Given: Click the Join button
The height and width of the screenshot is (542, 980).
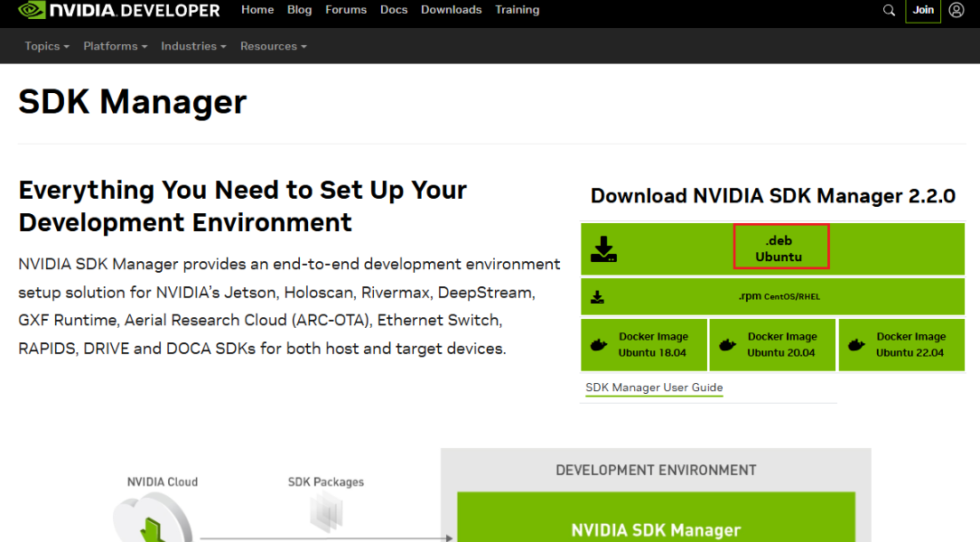Looking at the screenshot, I should pos(923,10).
